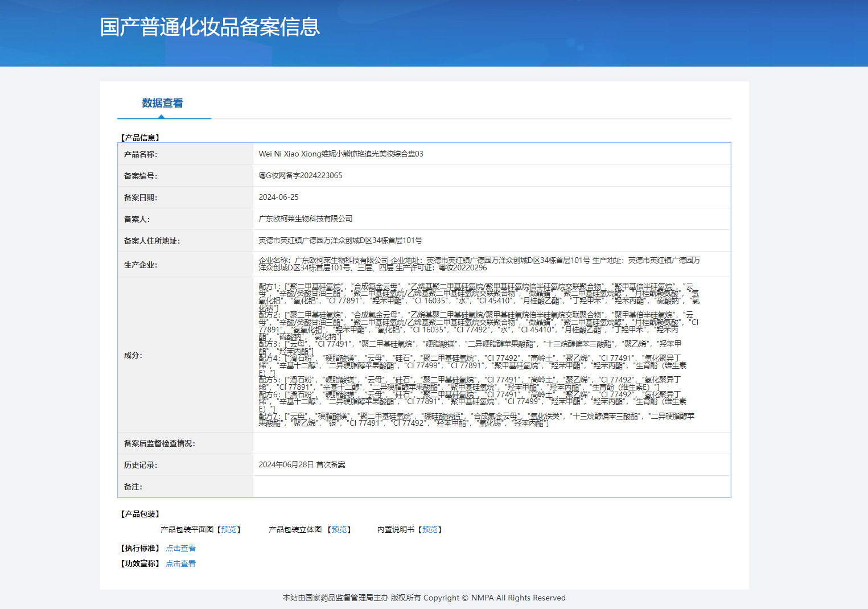Click the 备案人住所地址 row label
Screen dimensions: 868x609
coord(152,241)
